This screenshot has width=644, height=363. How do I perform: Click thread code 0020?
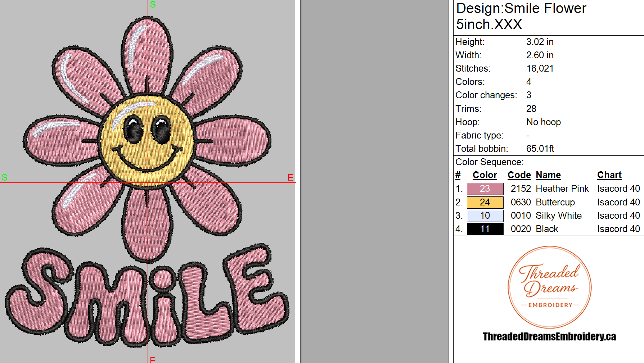tap(521, 229)
